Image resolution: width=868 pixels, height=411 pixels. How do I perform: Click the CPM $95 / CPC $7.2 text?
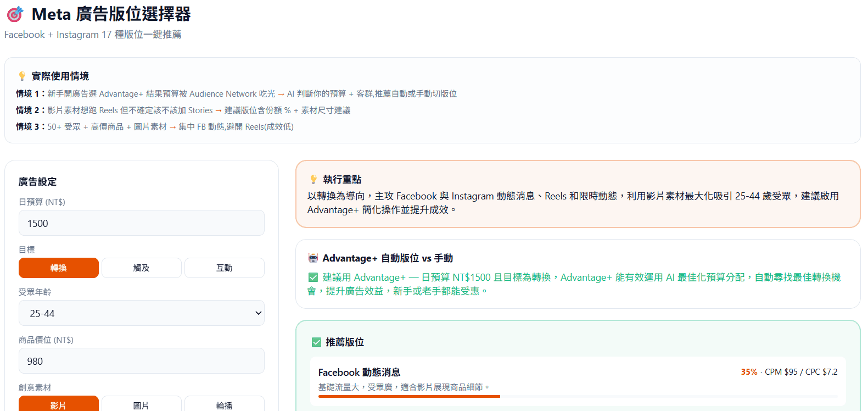coord(801,372)
